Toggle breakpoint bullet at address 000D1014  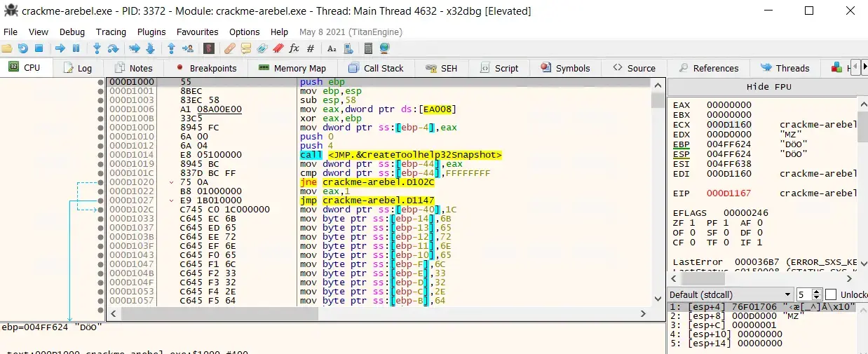click(x=101, y=155)
